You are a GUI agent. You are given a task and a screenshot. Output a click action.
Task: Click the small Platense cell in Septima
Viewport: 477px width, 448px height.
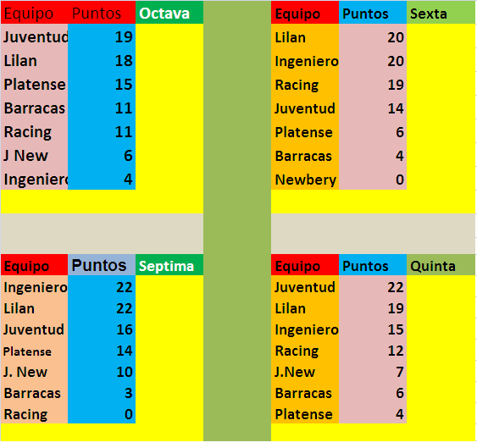pyautogui.click(x=35, y=351)
